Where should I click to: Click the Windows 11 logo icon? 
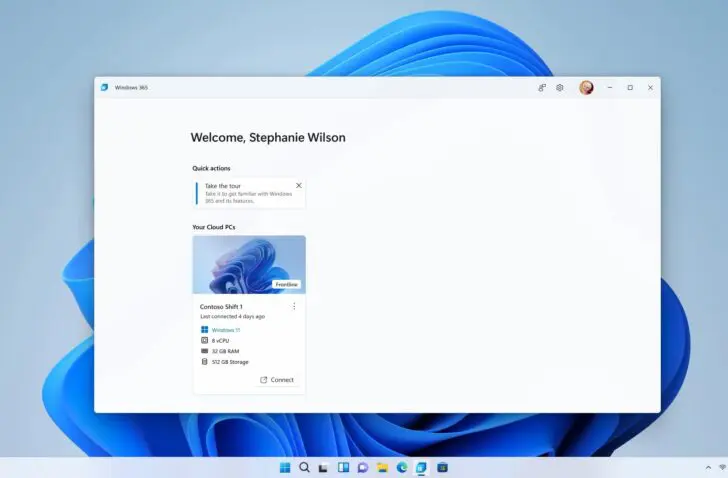(x=204, y=329)
